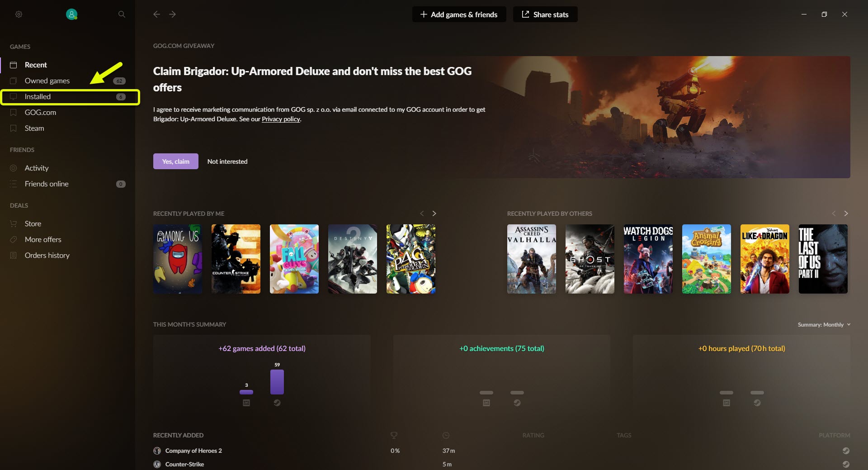Viewport: 868px width, 470px height.
Task: Open Friends online list
Action: (68, 184)
